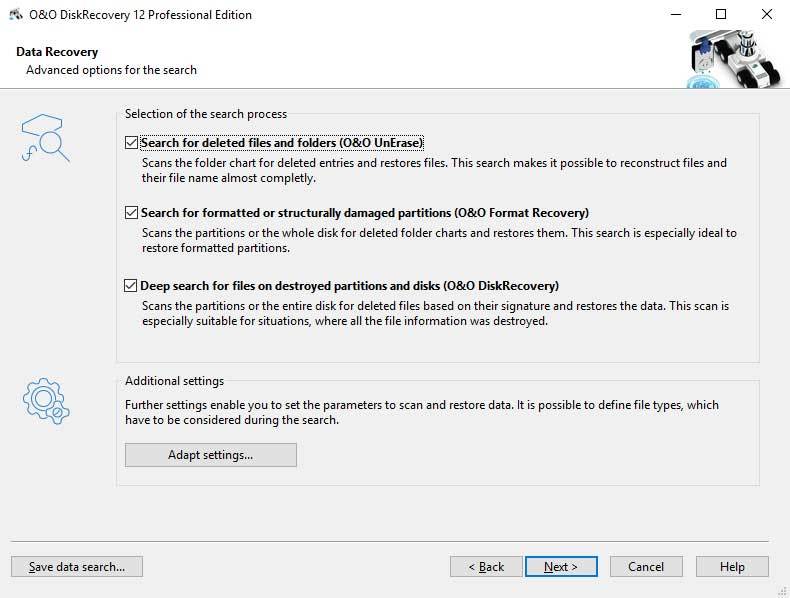The image size is (790, 598).
Task: Click the 'Data Recovery' heading text
Action: [57, 52]
